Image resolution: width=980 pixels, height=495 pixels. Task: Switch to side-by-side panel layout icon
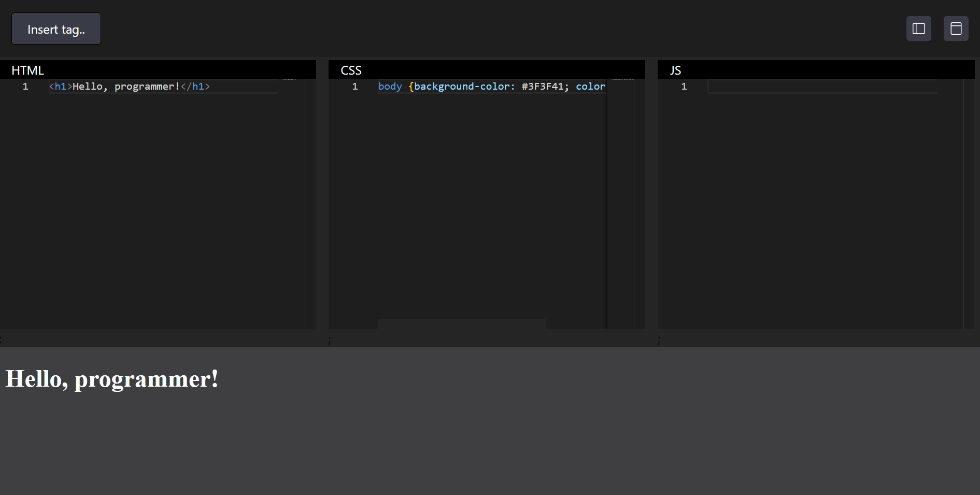click(x=918, y=29)
